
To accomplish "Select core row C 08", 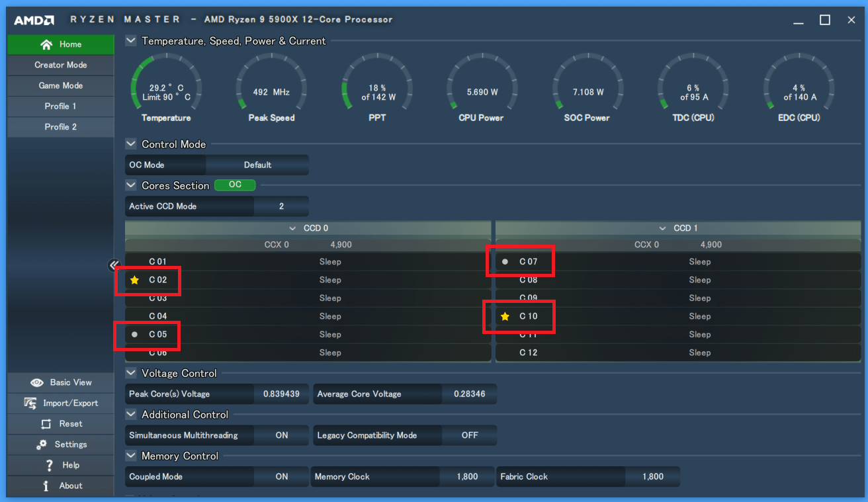I will 679,280.
